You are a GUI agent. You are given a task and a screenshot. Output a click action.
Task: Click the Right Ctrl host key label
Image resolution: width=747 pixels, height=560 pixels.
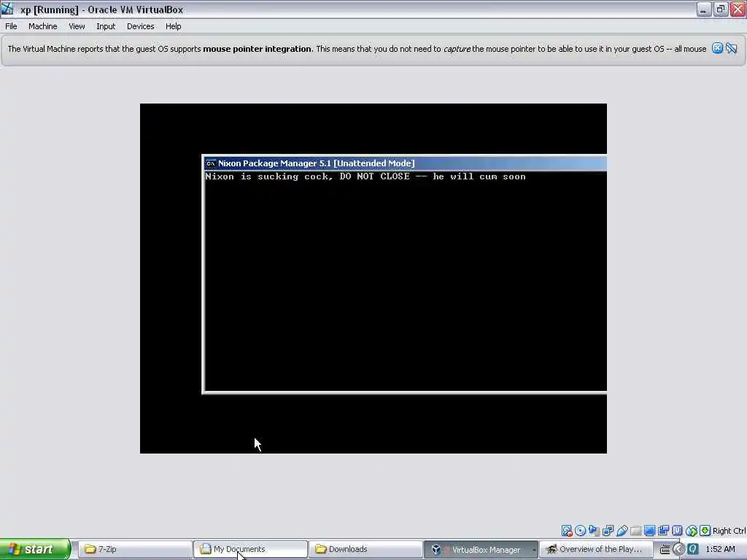pyautogui.click(x=729, y=531)
